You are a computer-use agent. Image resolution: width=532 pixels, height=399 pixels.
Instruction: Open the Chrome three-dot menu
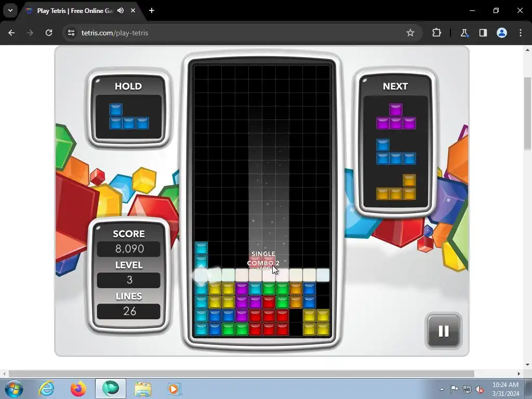coord(521,33)
